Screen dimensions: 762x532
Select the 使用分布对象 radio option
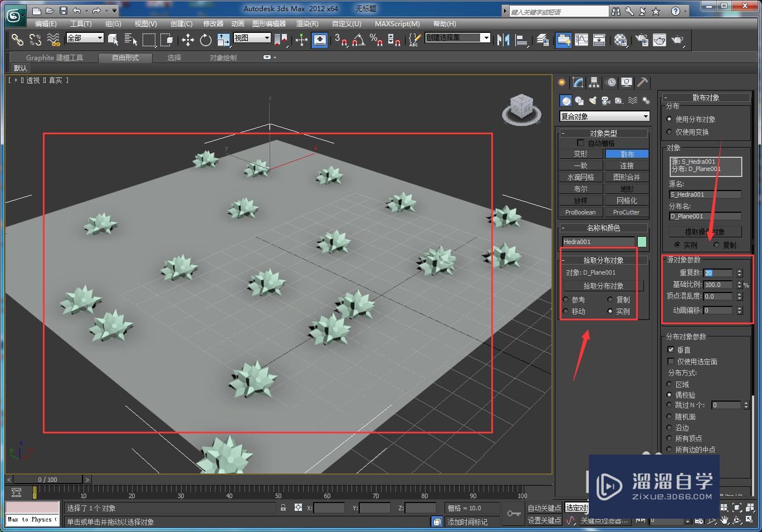(670, 119)
